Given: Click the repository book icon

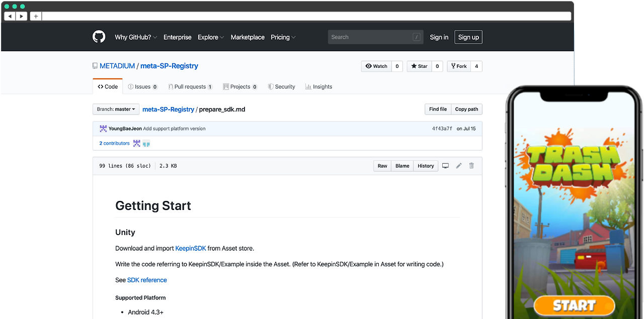Looking at the screenshot, I should point(95,66).
